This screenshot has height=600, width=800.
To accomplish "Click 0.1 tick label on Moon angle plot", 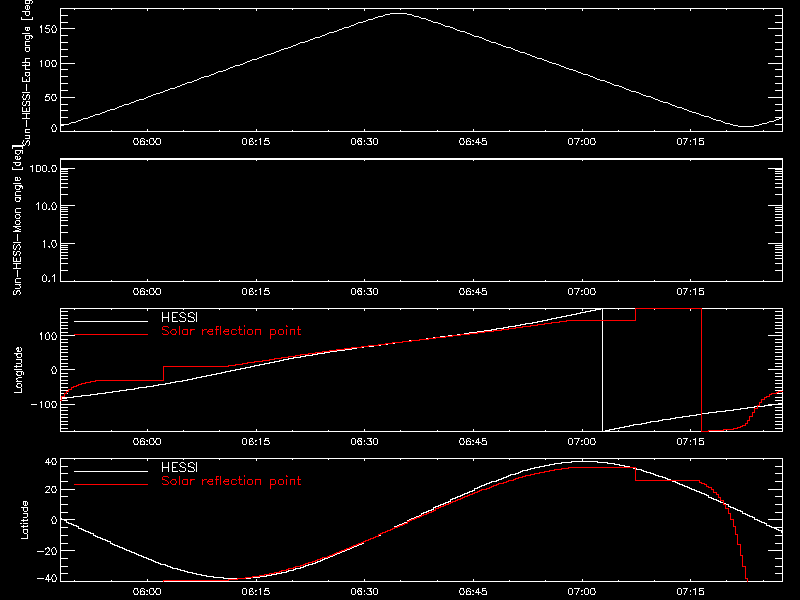I will tap(49, 278).
